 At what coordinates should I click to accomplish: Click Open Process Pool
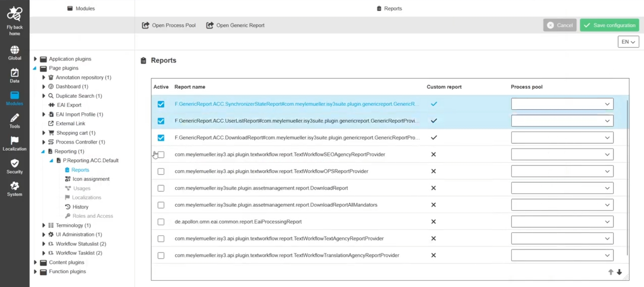click(x=169, y=25)
